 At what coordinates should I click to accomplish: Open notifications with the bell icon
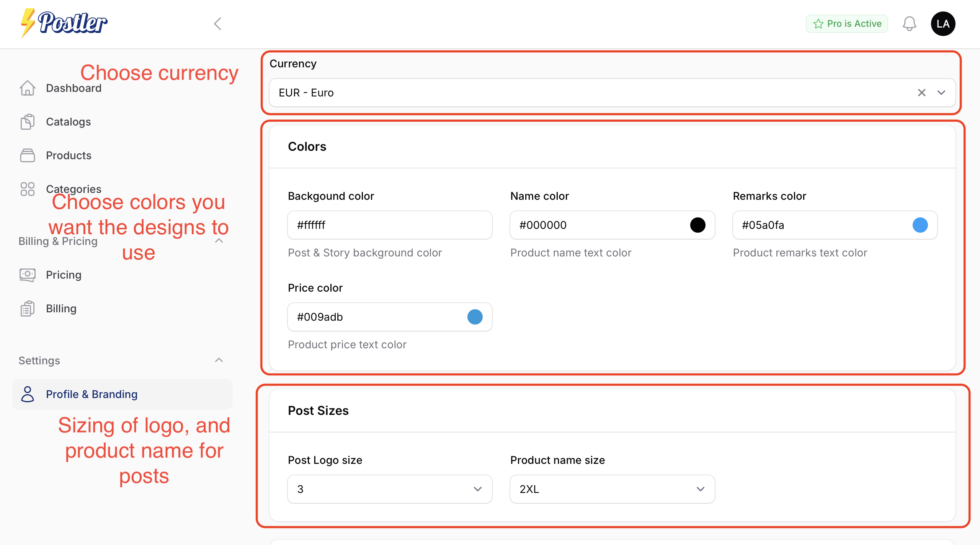pos(910,23)
